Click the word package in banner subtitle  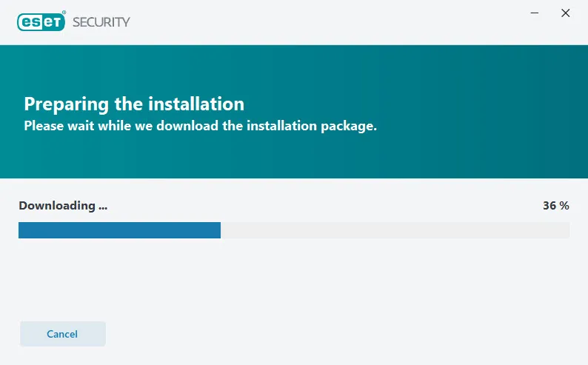347,127
